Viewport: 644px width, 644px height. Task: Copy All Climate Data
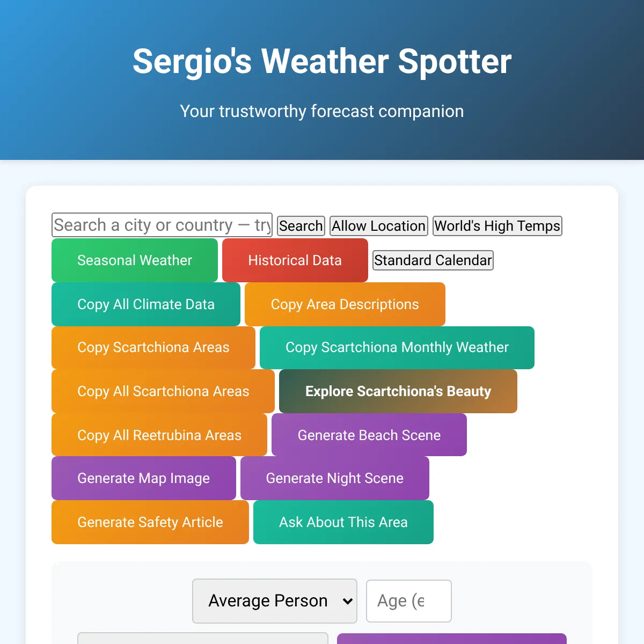click(146, 304)
